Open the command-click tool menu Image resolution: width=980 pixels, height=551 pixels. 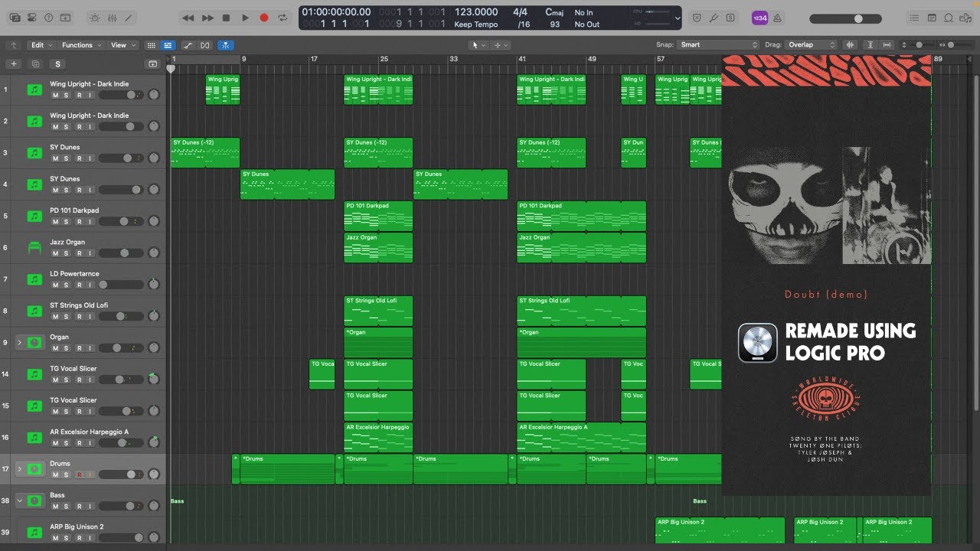coord(501,45)
